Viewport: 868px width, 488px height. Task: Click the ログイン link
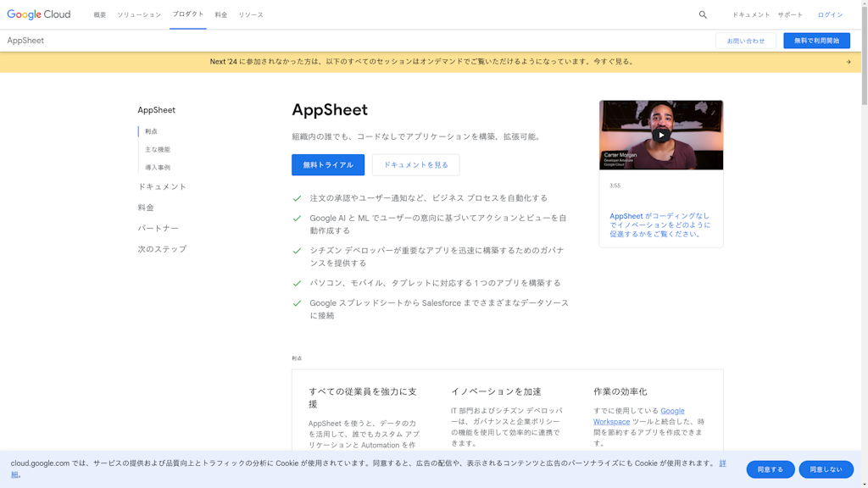pyautogui.click(x=830, y=15)
